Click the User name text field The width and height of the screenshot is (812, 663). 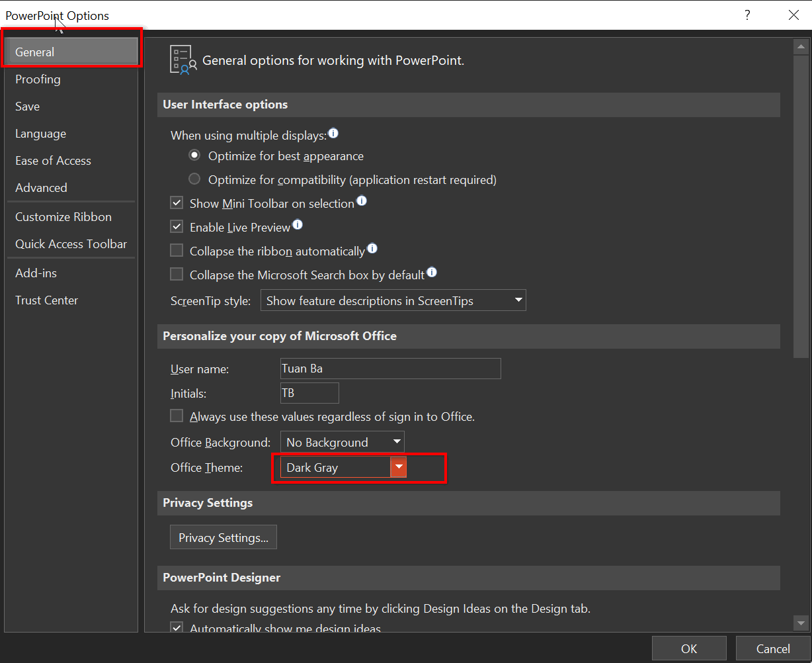[x=391, y=369]
